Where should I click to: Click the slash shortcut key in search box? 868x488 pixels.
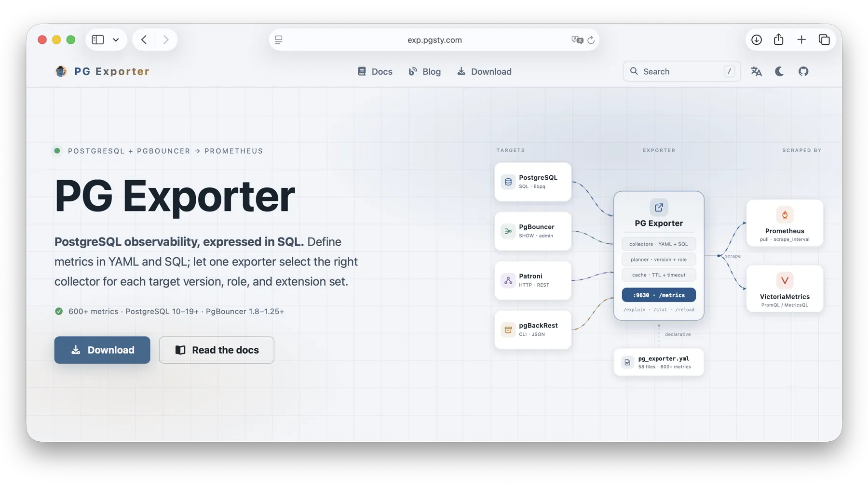[729, 71]
